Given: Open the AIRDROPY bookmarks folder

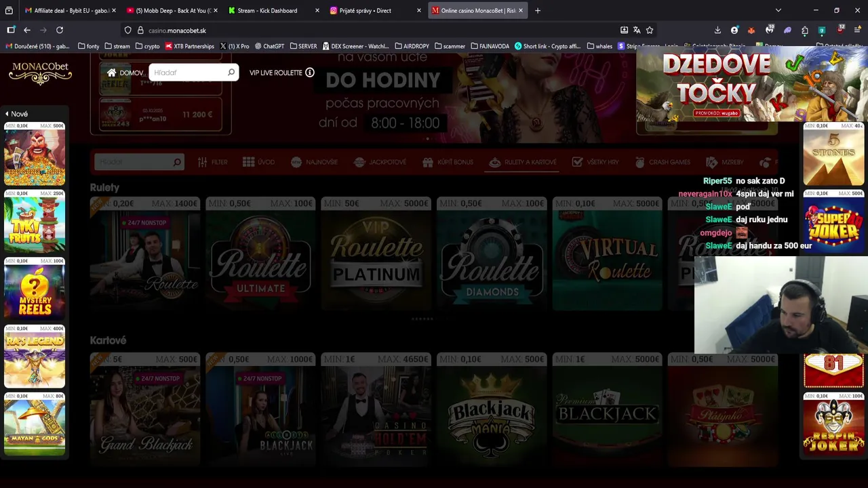Looking at the screenshot, I should 412,46.
